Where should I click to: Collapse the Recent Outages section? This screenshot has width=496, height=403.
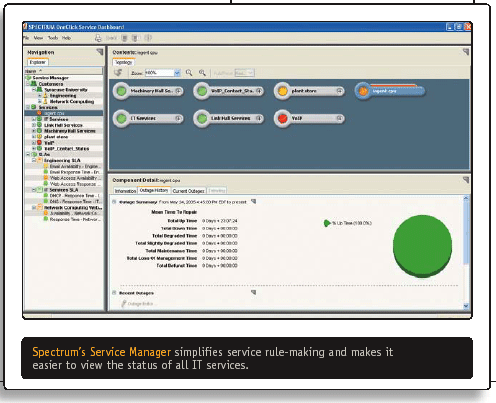(114, 293)
